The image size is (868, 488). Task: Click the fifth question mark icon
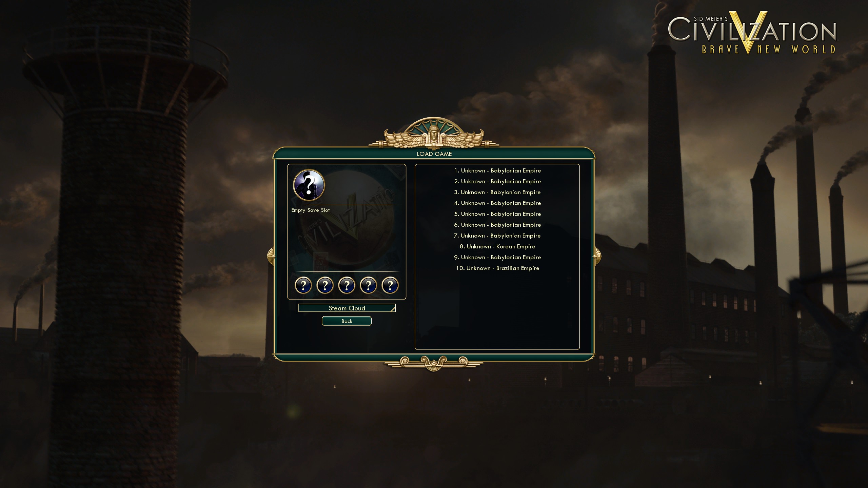(390, 285)
